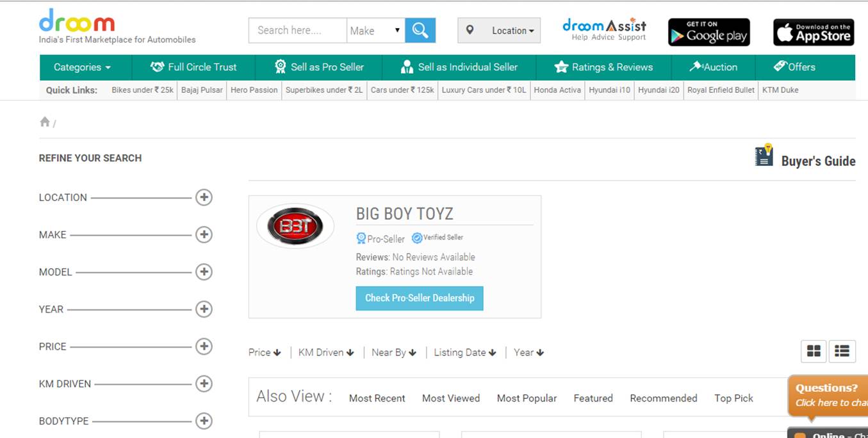Expand the MODEL filter plus icon
The image size is (868, 438).
pyautogui.click(x=204, y=272)
